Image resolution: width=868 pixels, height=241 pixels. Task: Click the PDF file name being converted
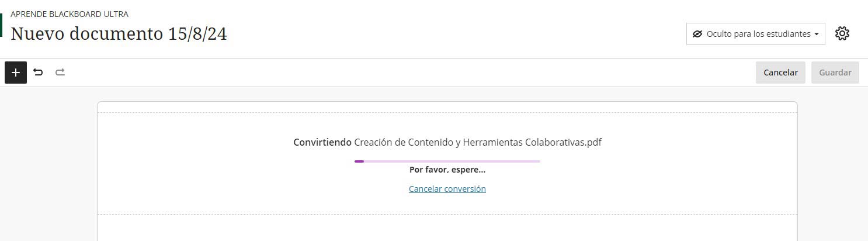tap(477, 142)
